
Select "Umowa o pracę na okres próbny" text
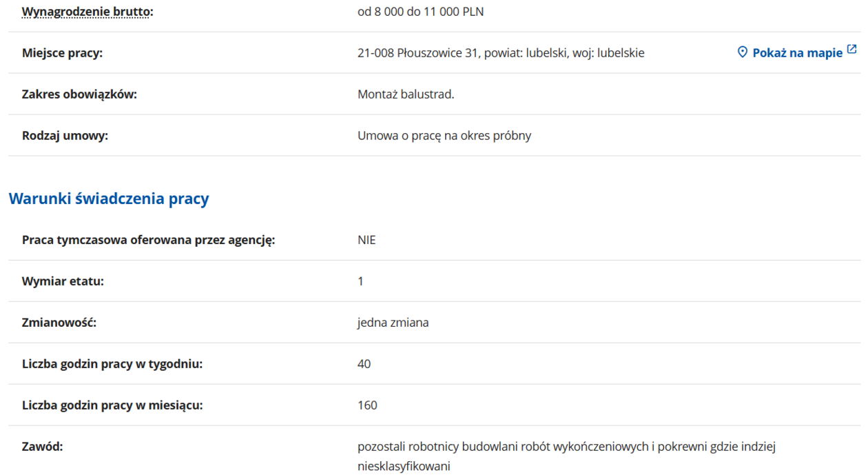(444, 136)
